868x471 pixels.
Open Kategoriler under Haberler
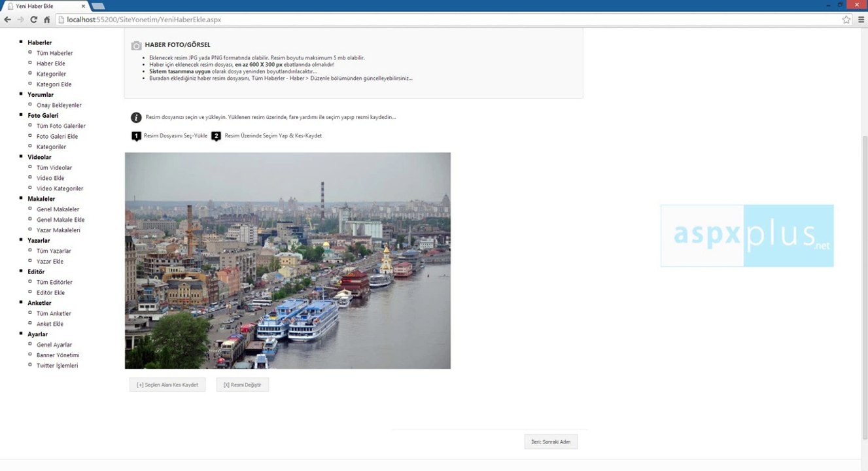click(51, 74)
